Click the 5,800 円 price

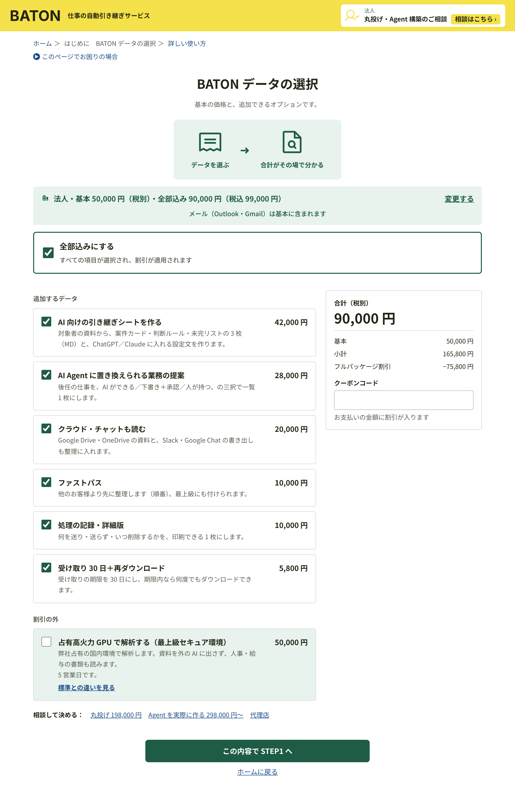293,568
